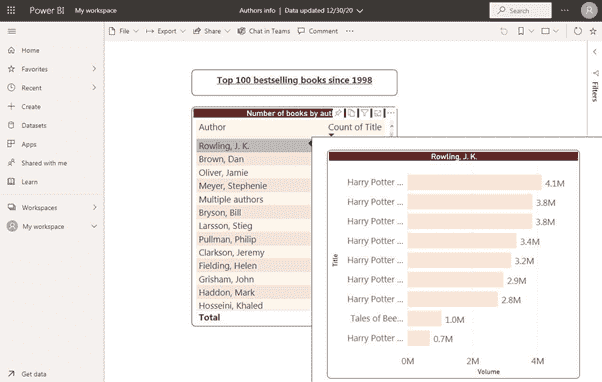Image resolution: width=602 pixels, height=382 pixels.
Task: Open the visual More options ellipsis
Action: (390, 113)
